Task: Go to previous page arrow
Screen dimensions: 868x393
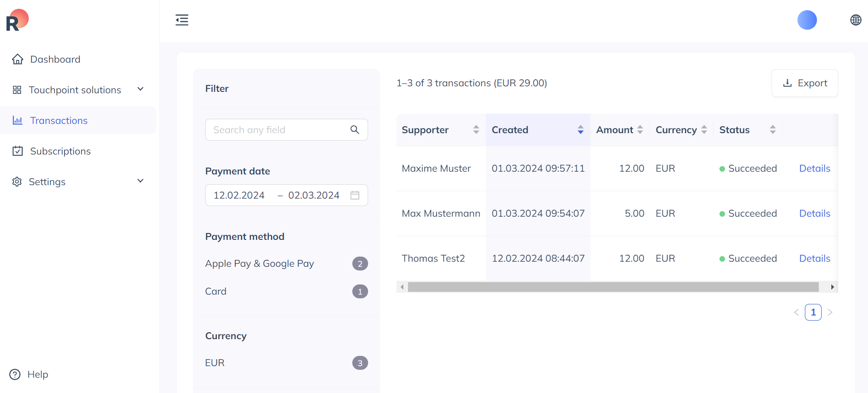Action: pyautogui.click(x=797, y=312)
